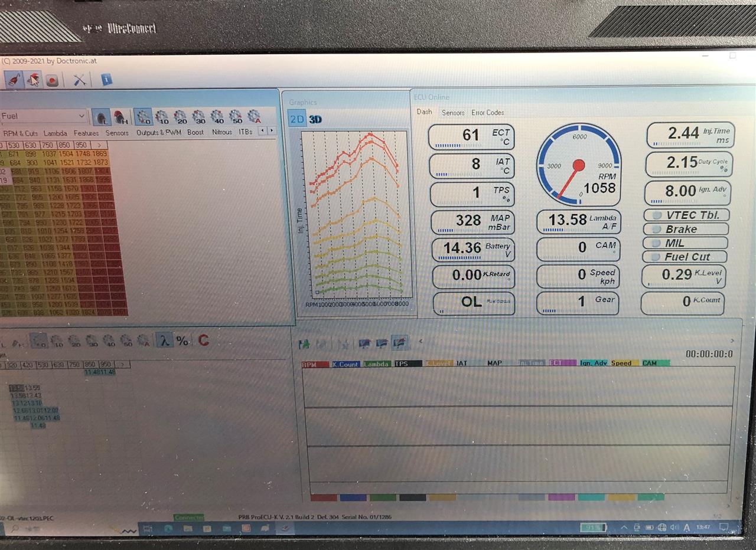Select the high cam 'H' table icon
This screenshot has height=550, width=756.
pos(121,117)
